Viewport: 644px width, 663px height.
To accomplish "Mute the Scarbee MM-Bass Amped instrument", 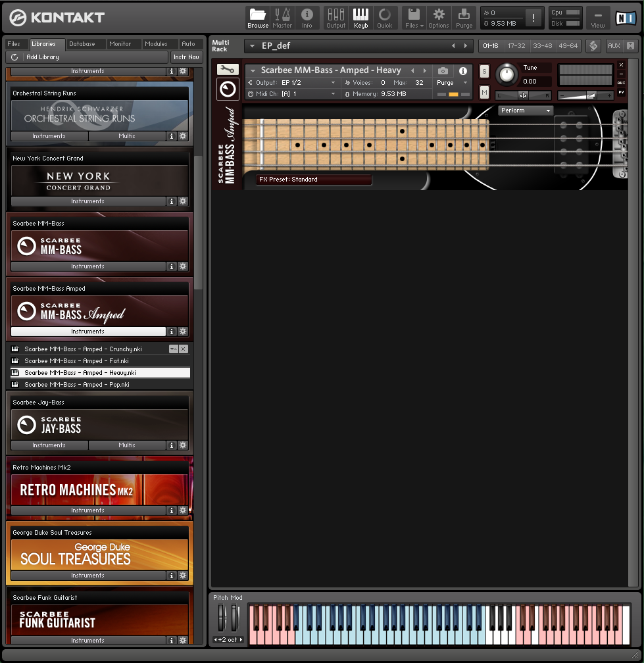I will click(484, 92).
